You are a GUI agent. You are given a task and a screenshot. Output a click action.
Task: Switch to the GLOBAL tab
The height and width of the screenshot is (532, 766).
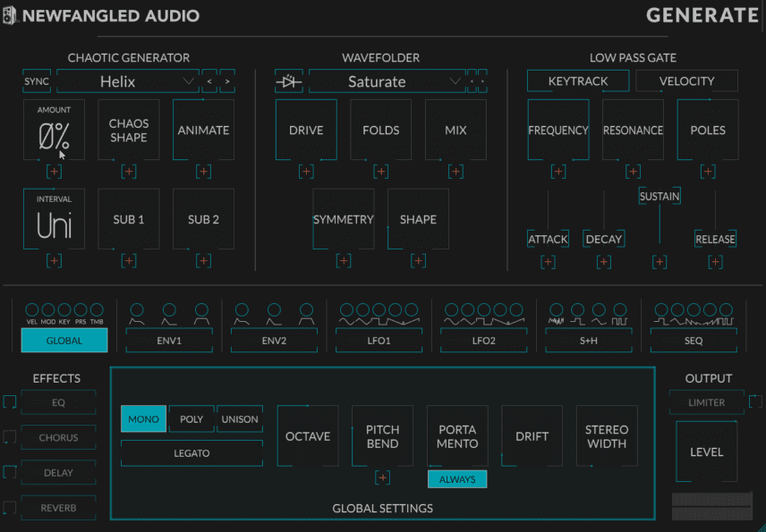tap(64, 341)
